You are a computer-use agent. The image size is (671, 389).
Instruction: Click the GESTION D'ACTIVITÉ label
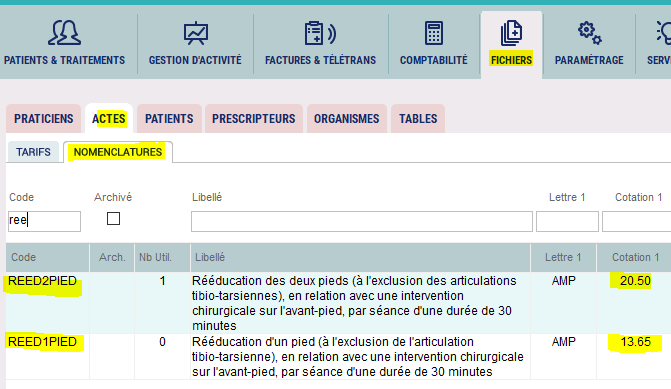[195, 60]
